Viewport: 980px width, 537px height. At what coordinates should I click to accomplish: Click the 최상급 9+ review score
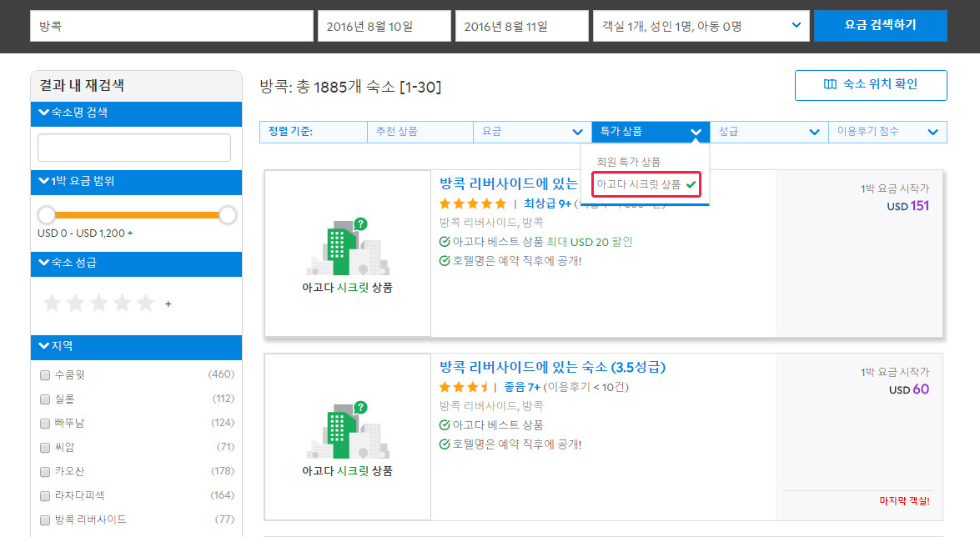[x=547, y=203]
